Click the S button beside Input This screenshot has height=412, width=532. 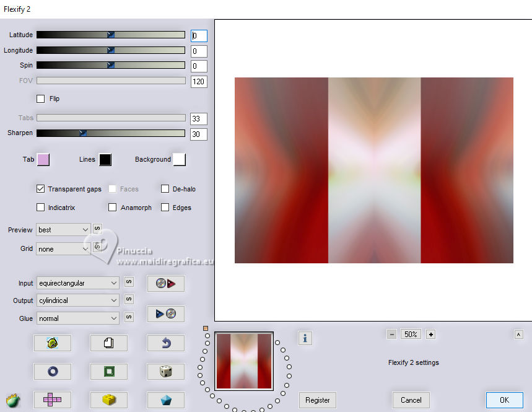(x=129, y=282)
